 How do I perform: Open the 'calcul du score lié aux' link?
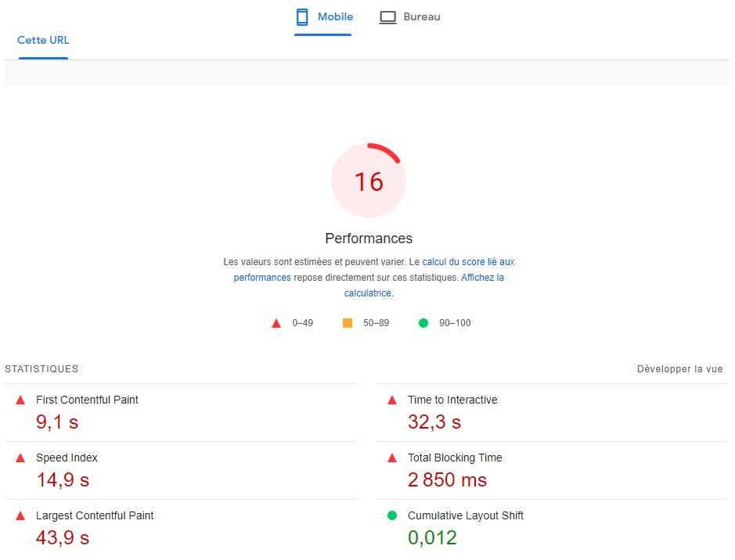click(x=468, y=262)
